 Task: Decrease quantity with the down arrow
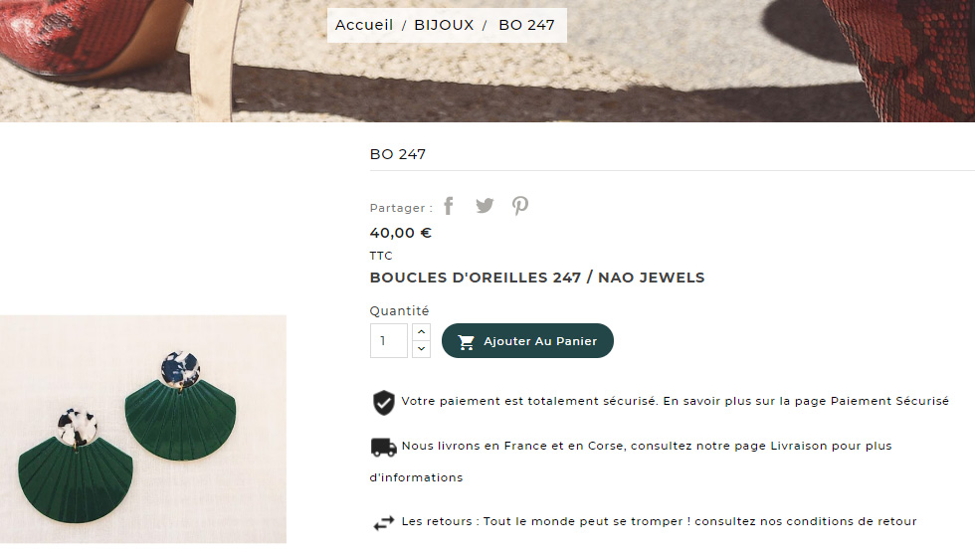[x=421, y=349]
